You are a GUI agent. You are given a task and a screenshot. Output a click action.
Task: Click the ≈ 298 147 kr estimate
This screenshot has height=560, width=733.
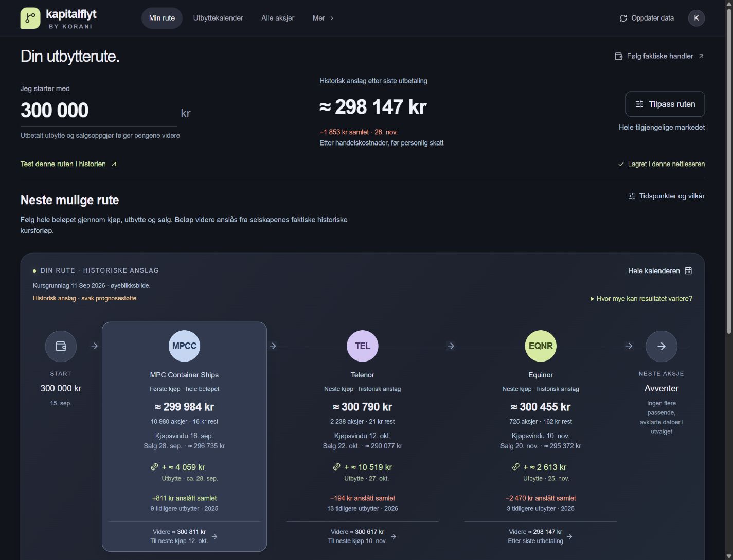pos(373,107)
